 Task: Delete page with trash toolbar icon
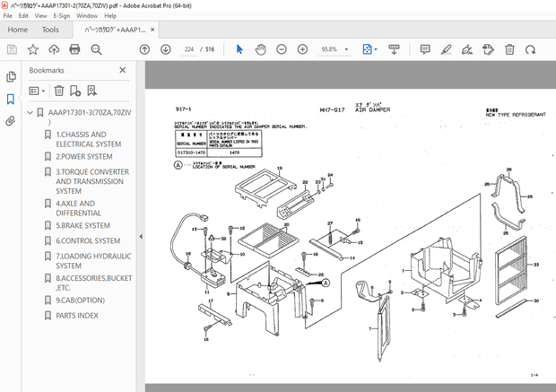point(509,49)
